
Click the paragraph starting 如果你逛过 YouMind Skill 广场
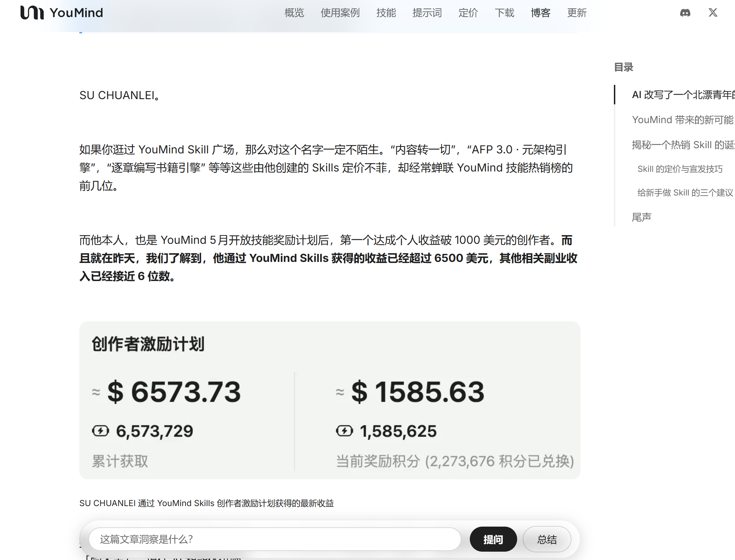[x=326, y=168]
